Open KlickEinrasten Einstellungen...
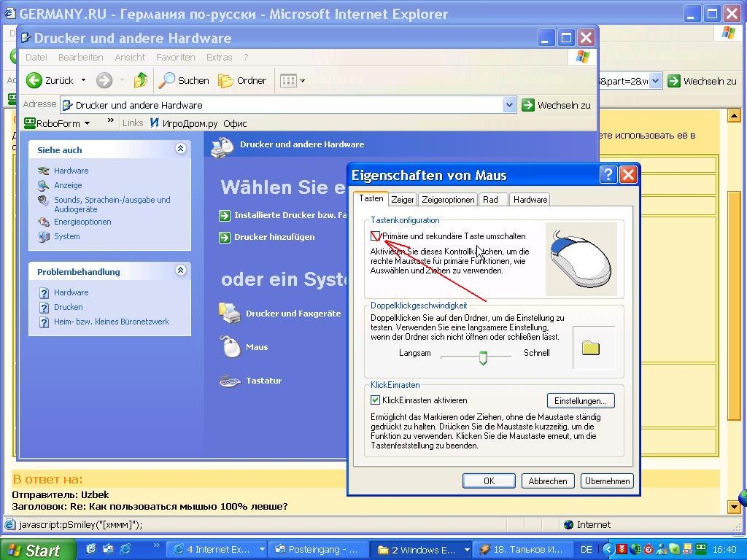The width and height of the screenshot is (747, 560). click(x=581, y=400)
